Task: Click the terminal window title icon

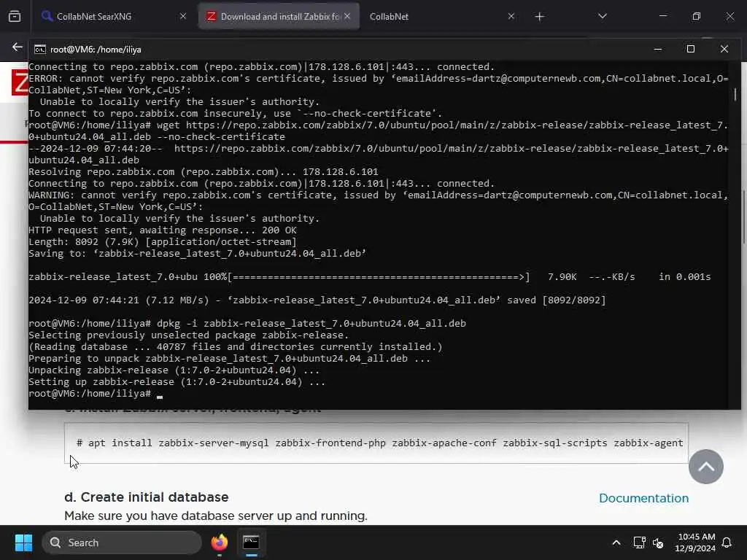Action: (40, 50)
